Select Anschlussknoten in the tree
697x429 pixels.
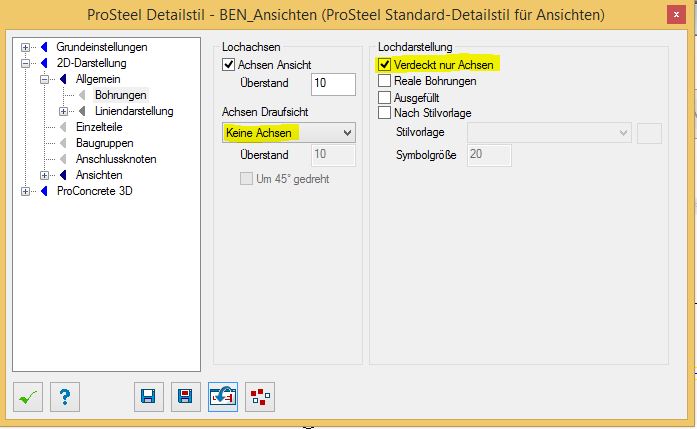pos(116,159)
